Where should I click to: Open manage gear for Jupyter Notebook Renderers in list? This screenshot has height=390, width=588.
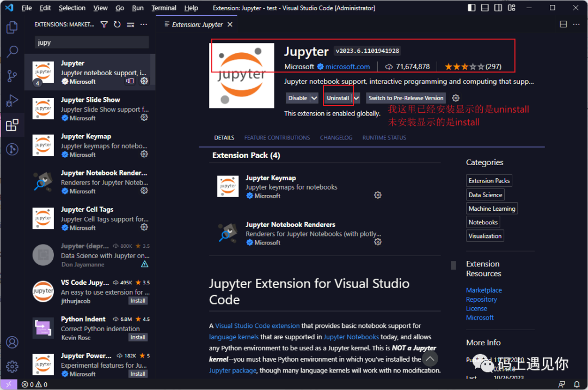144,191
